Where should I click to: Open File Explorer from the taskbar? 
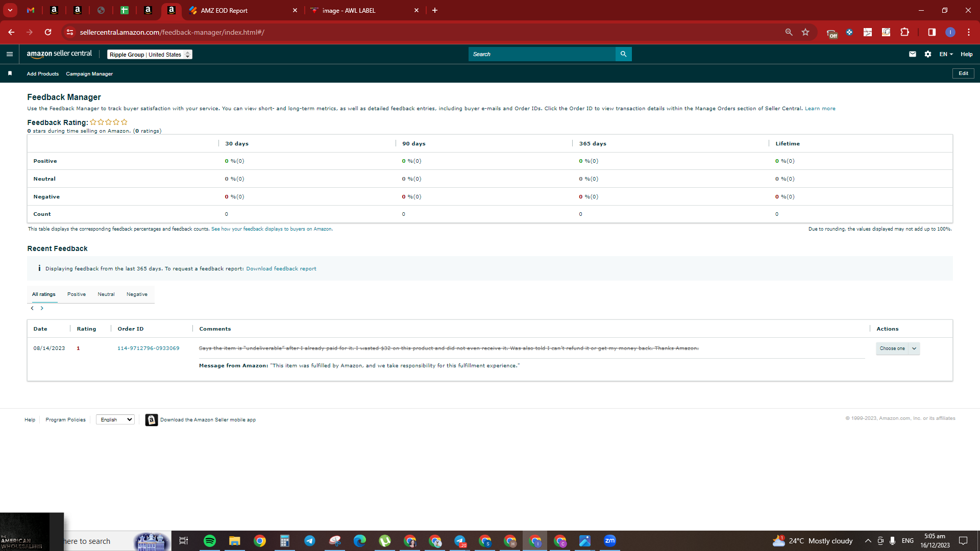point(235,541)
